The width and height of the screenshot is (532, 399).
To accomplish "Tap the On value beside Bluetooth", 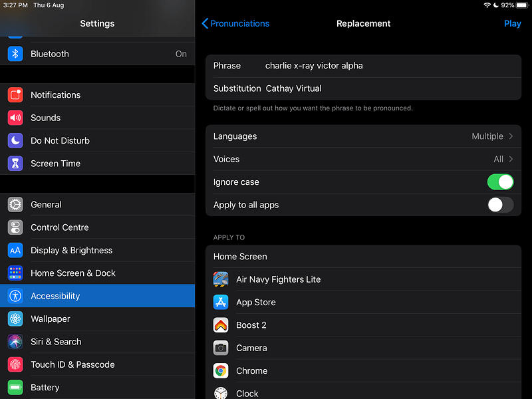I will click(x=181, y=54).
